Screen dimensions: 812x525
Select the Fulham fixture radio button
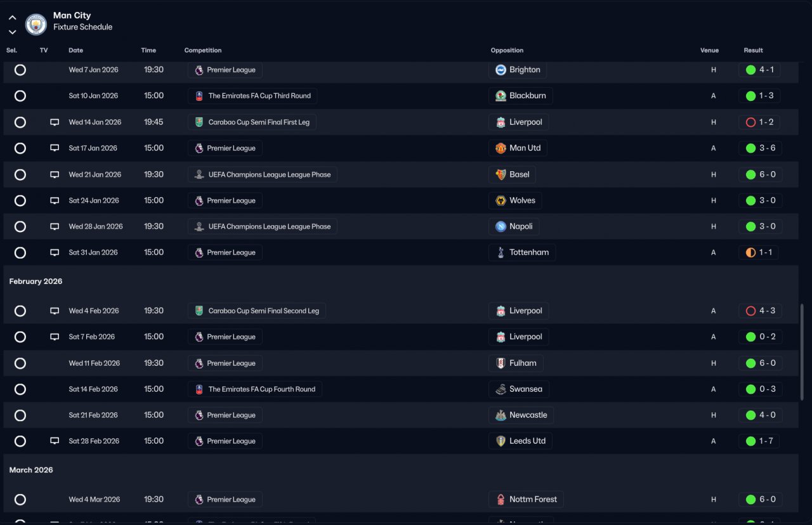click(x=20, y=363)
